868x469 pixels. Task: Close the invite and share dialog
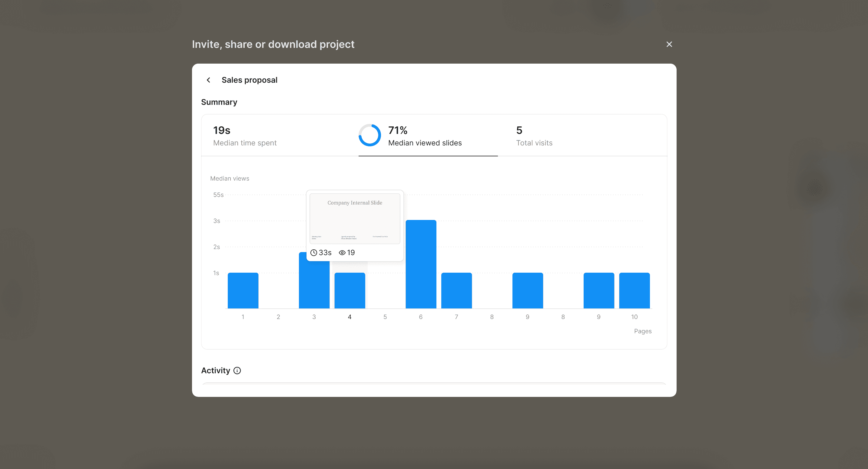point(669,44)
